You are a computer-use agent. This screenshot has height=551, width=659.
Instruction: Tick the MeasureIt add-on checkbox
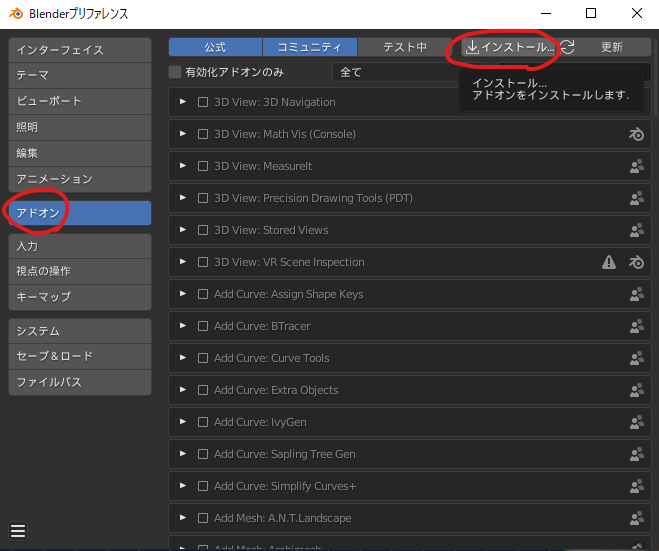tap(203, 166)
